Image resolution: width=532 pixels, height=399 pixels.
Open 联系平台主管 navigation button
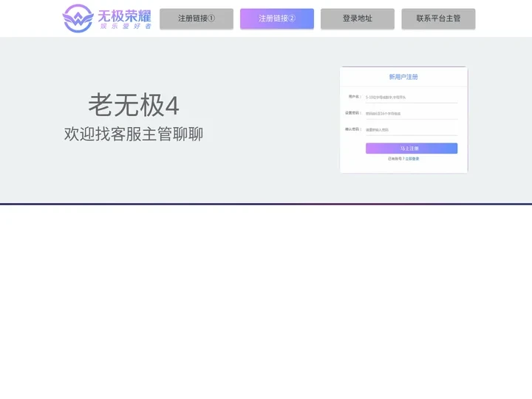(438, 18)
